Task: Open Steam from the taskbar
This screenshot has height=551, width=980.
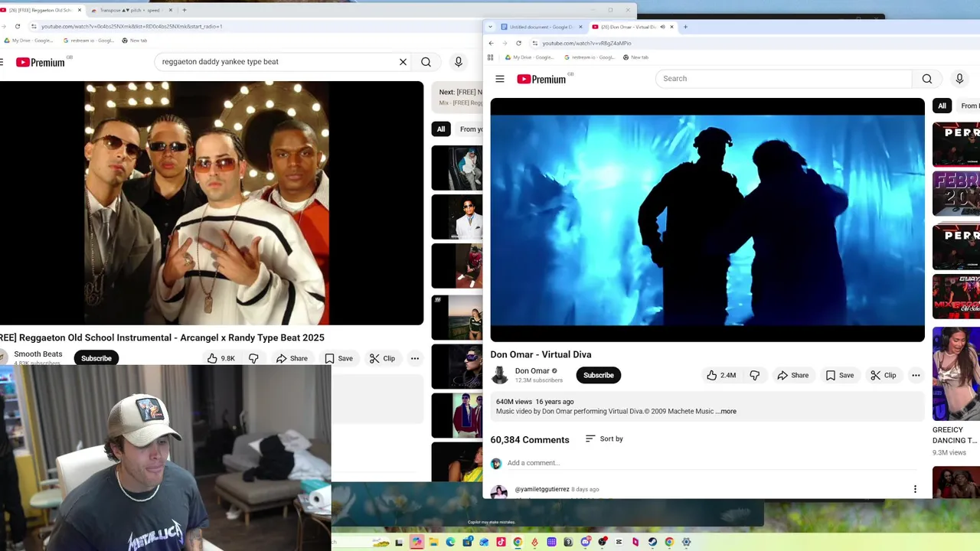Action: (x=652, y=542)
